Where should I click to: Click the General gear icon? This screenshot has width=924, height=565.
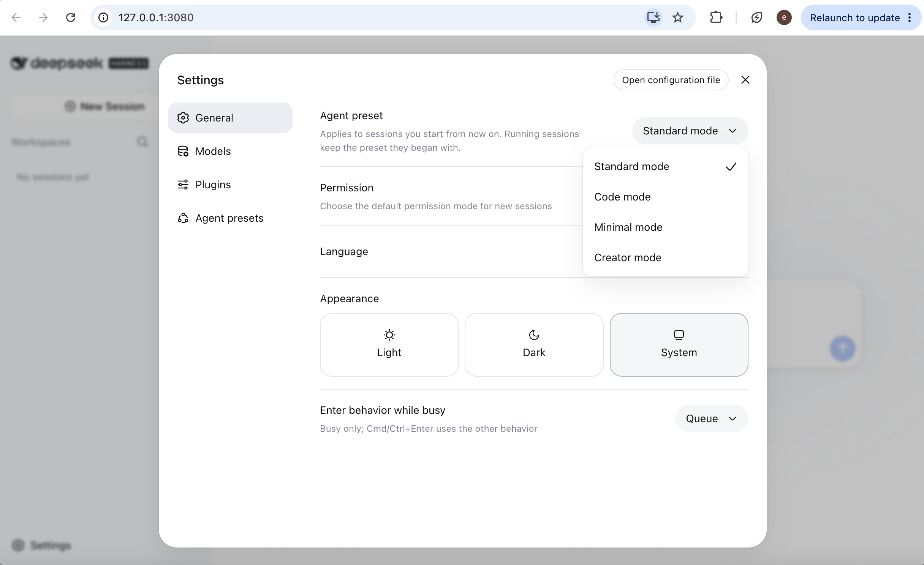(x=183, y=118)
